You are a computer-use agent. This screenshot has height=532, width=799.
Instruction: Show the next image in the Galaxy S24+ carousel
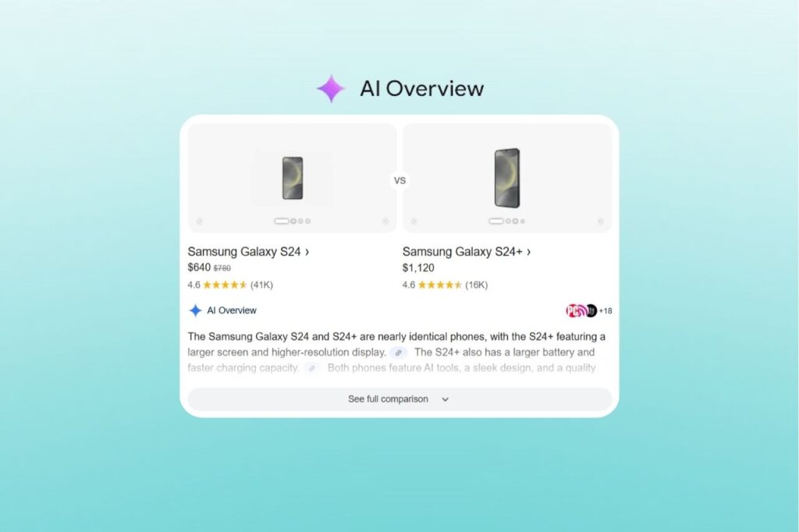[x=600, y=222]
